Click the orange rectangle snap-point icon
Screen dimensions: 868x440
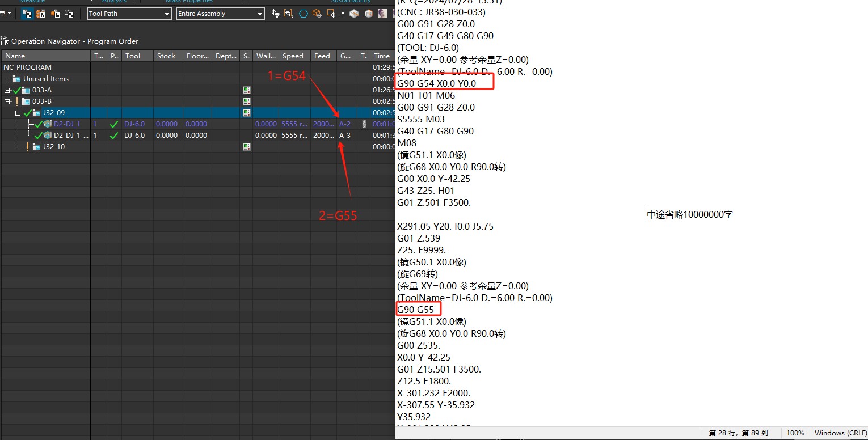[x=332, y=14]
